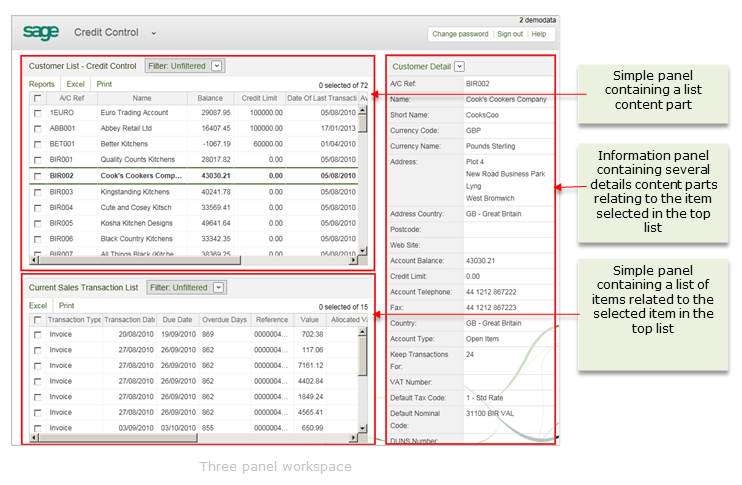The width and height of the screenshot is (742, 485).
Task: Open the Help link
Action: 539,34
